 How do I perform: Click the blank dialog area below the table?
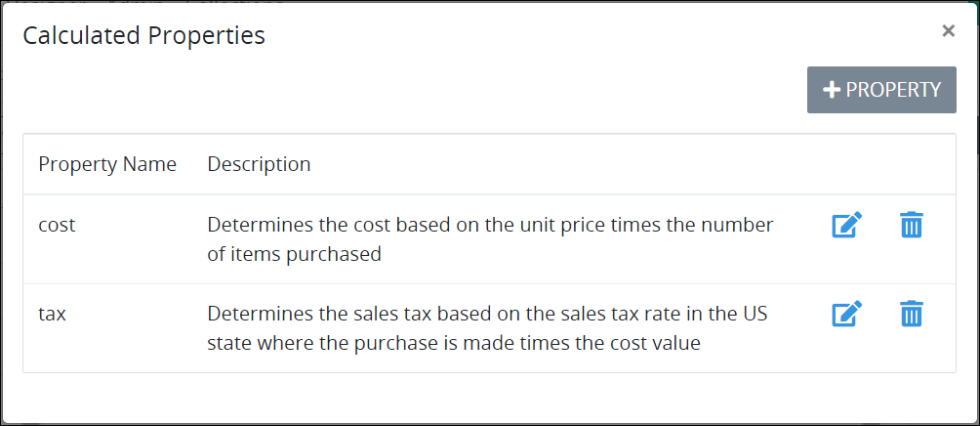pyautogui.click(x=489, y=398)
